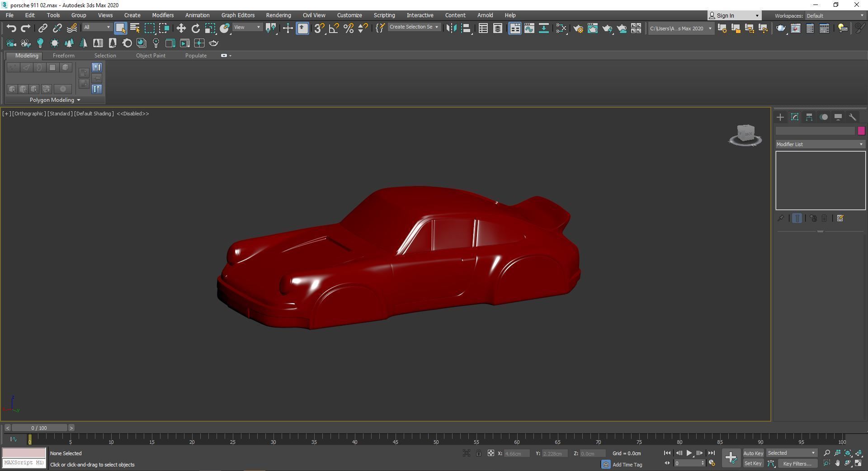The image size is (868, 471).
Task: Click the pink MAXScript listener swatch
Action: (x=24, y=452)
